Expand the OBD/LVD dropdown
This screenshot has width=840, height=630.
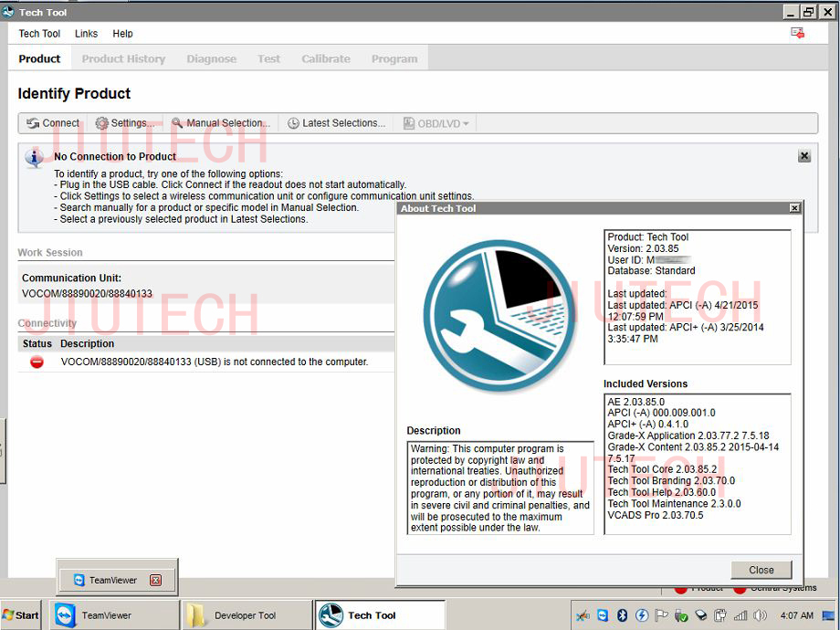(x=437, y=123)
